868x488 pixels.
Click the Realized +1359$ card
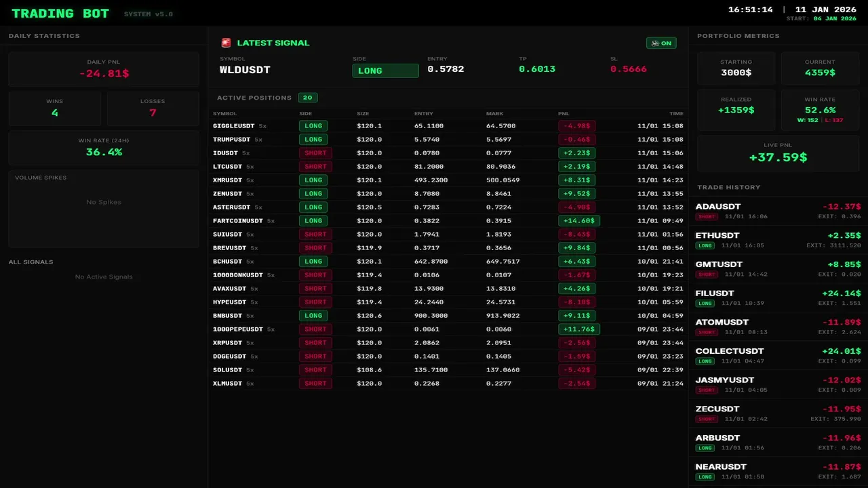coord(736,110)
